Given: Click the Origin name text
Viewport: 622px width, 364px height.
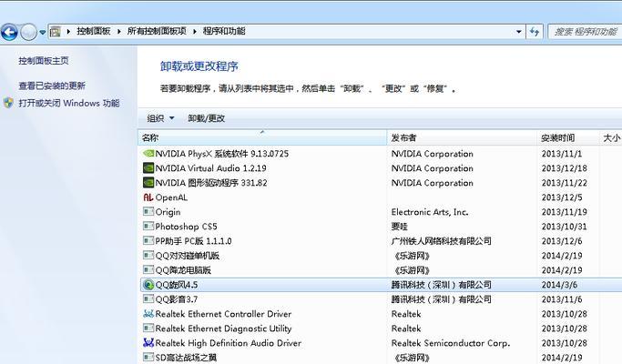Looking at the screenshot, I should pos(168,212).
